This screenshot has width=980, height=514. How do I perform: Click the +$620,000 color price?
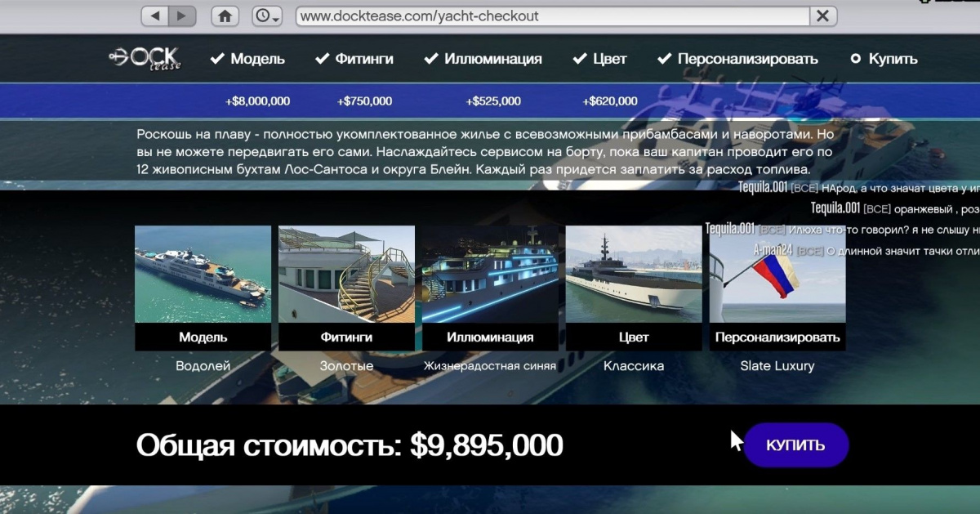[610, 101]
